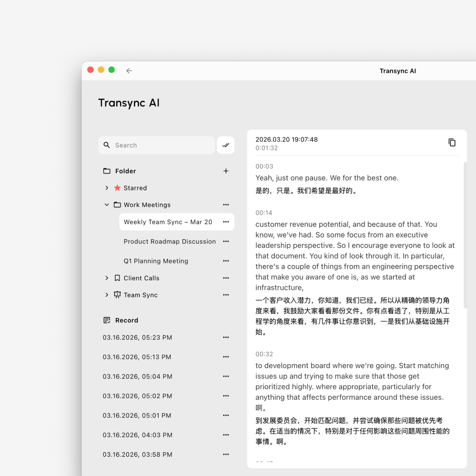Click the transcript panel scrollbar
476x476 pixels.
click(x=465, y=235)
